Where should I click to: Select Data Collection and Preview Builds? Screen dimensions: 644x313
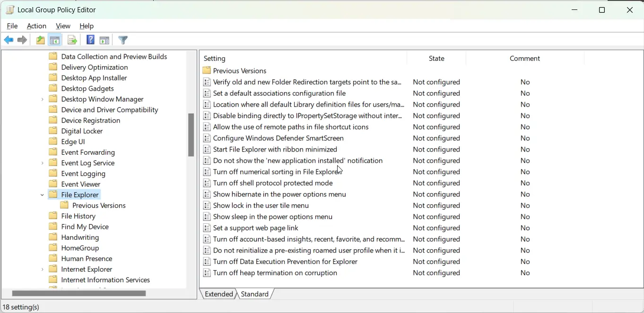(114, 57)
